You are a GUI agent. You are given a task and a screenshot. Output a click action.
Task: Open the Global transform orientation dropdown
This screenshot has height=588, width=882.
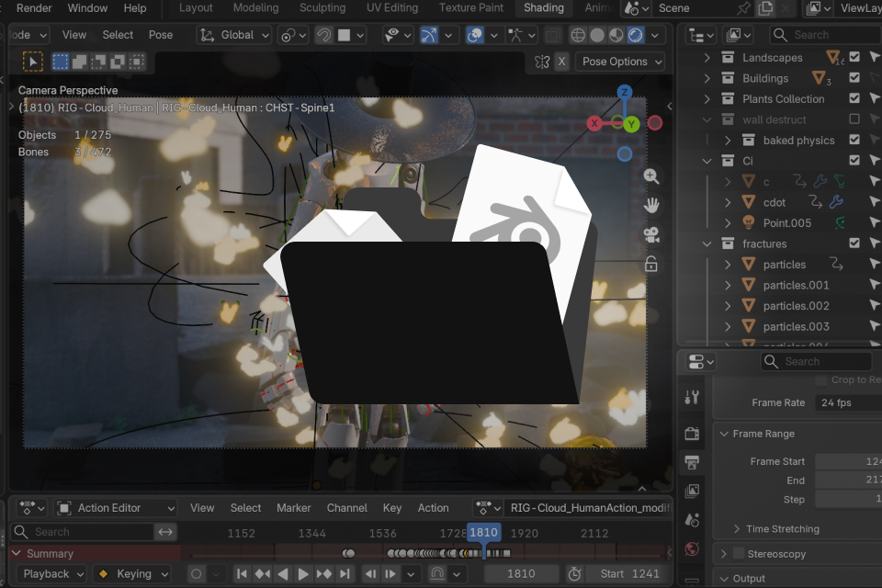[234, 36]
